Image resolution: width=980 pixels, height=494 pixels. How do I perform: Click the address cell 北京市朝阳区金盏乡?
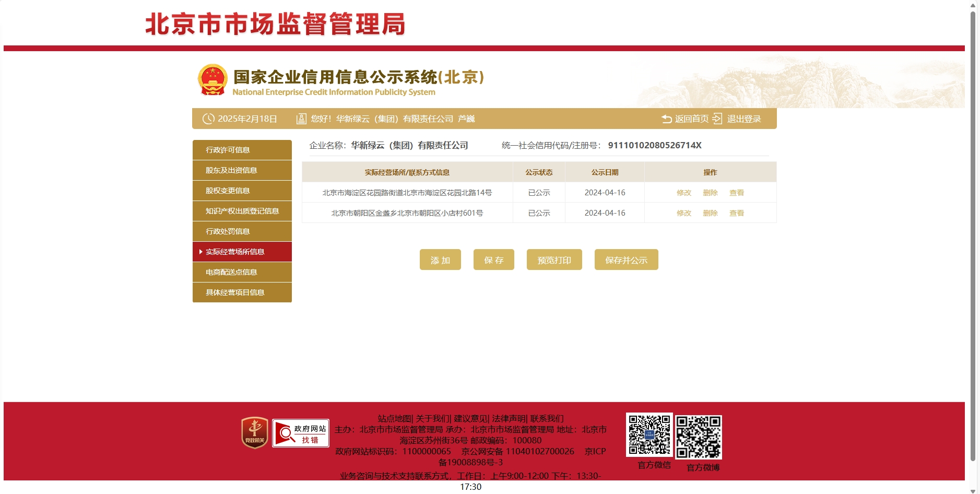[x=407, y=213]
